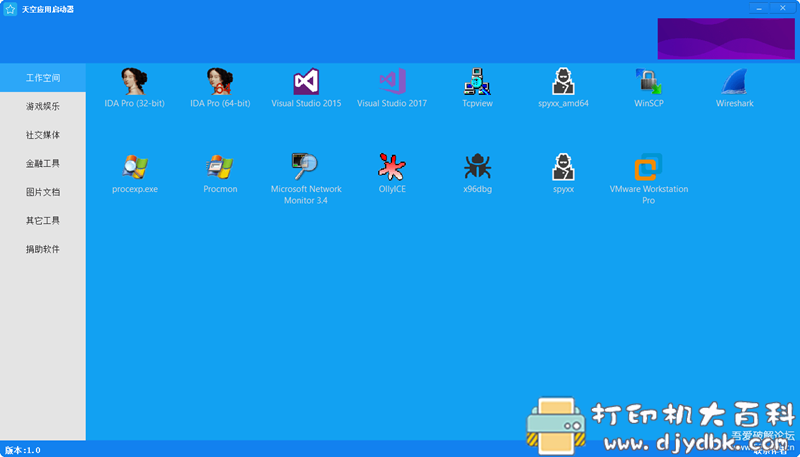Launch the IDA Pro (32-bit) icon
800x457 pixels.
pos(135,82)
